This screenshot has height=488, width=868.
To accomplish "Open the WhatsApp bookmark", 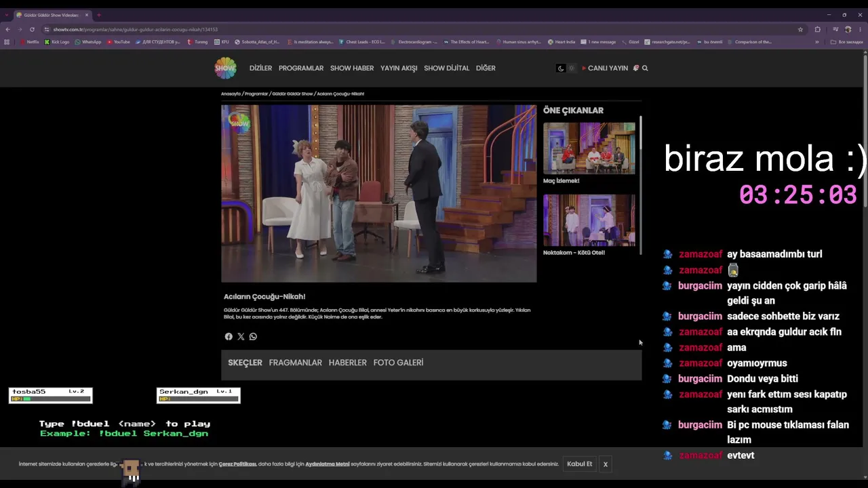I will (88, 42).
